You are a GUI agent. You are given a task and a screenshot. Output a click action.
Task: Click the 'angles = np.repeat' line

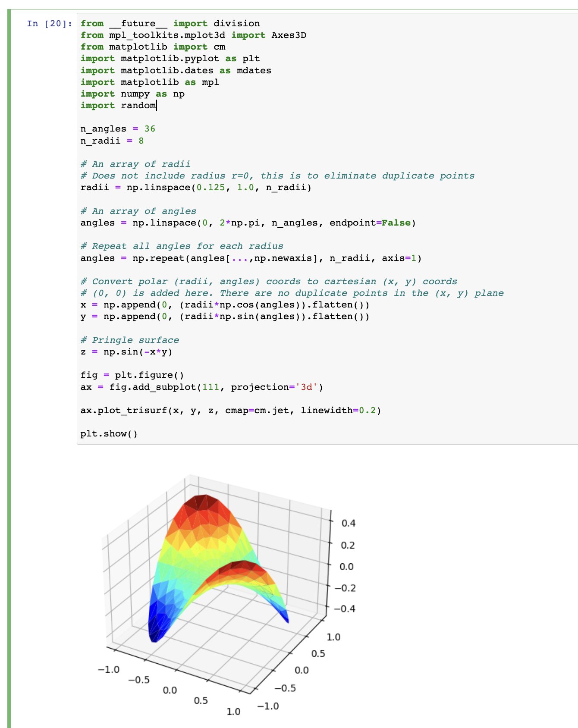click(x=251, y=258)
